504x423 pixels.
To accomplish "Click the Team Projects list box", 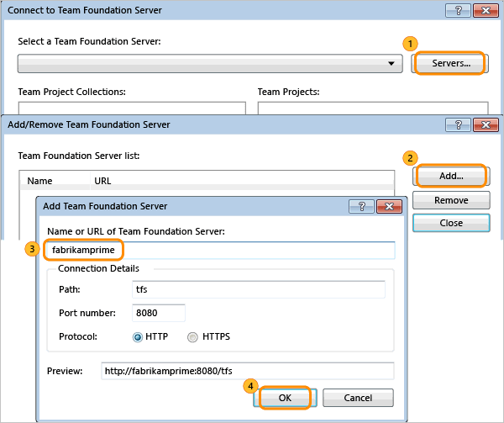I will tap(373, 108).
